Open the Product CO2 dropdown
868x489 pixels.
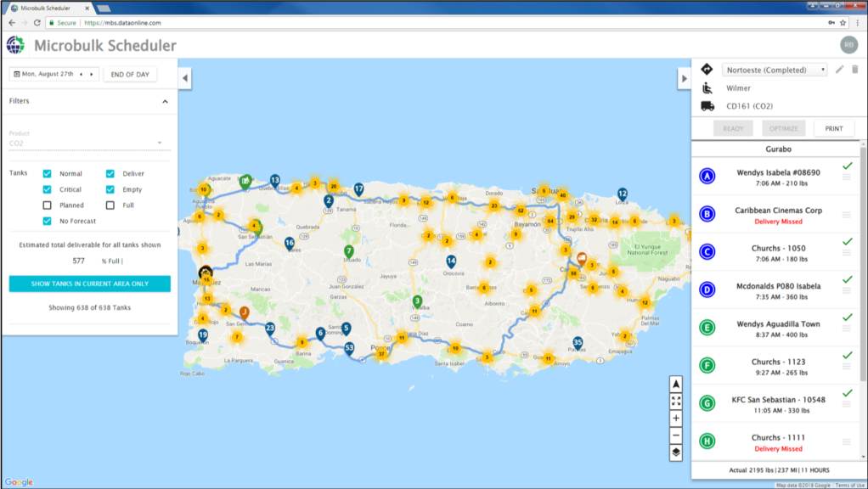[x=90, y=143]
